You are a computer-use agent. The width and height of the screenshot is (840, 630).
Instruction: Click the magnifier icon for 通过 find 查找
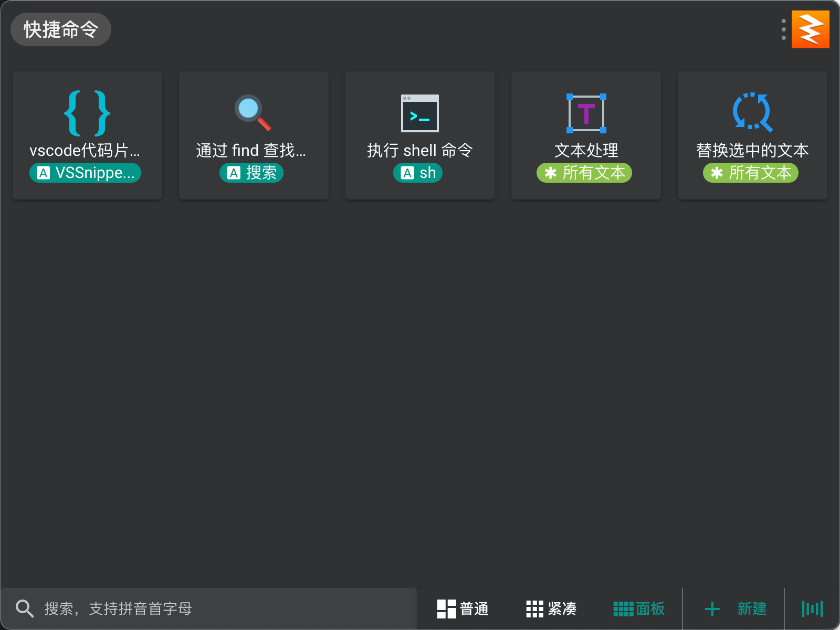[x=253, y=113]
